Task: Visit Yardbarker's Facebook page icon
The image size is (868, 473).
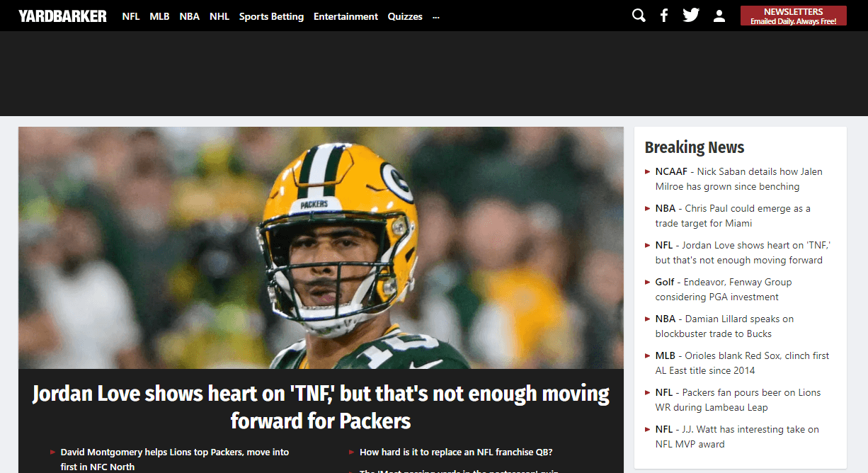Action: pos(664,16)
